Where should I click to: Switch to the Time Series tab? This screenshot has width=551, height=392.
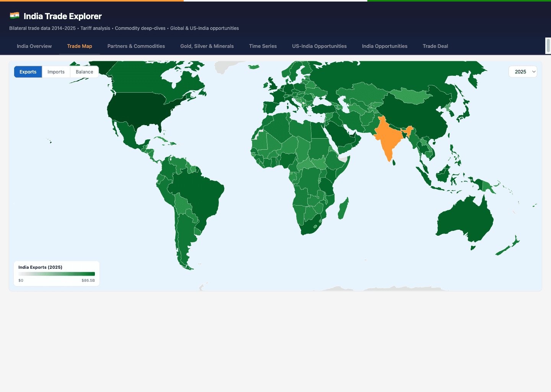(x=263, y=46)
